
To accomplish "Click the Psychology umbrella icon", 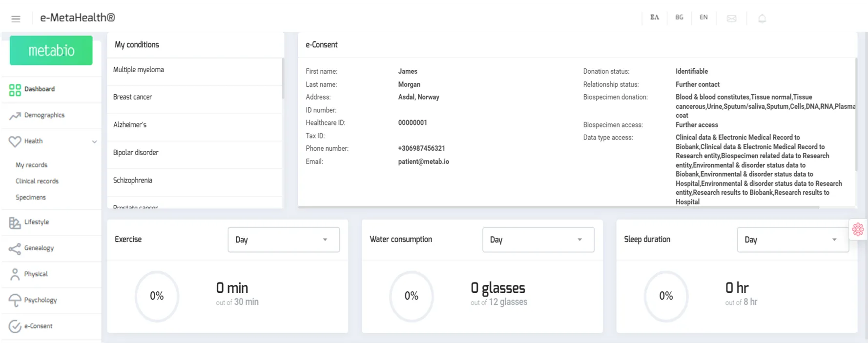I will pos(15,301).
